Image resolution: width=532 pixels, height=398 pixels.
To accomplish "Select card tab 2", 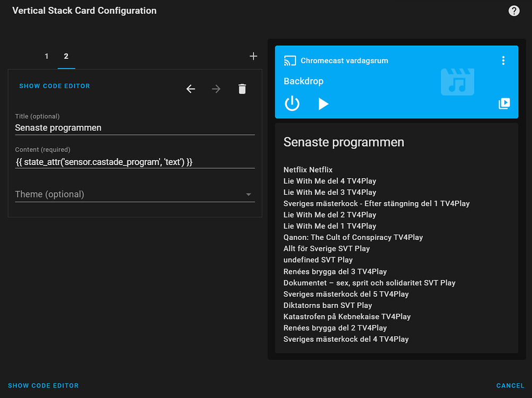I will [x=66, y=56].
